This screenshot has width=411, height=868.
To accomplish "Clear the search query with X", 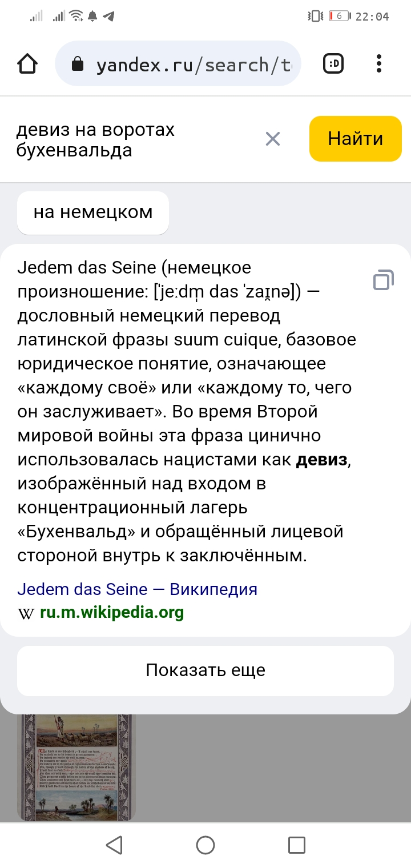I will click(x=273, y=139).
